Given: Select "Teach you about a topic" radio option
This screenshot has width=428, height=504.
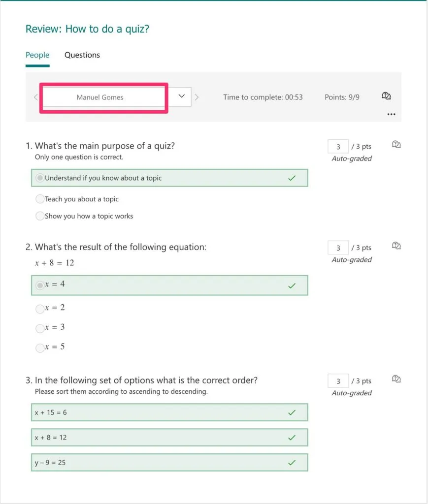Looking at the screenshot, I should point(40,199).
